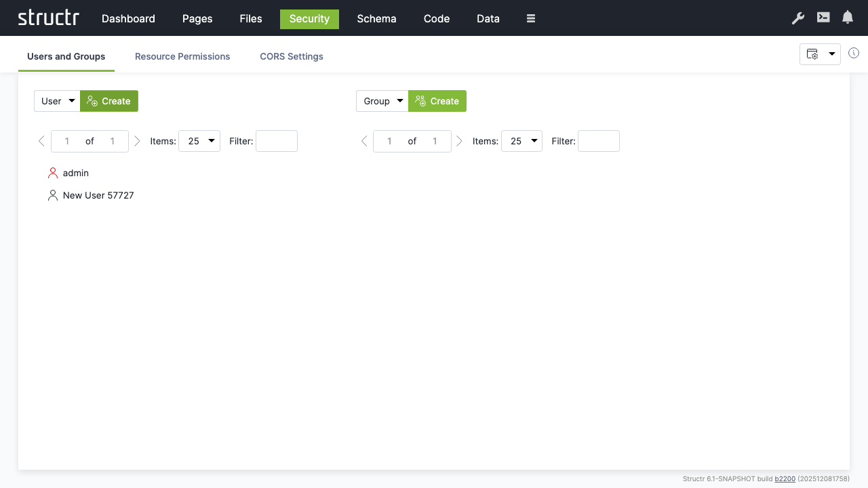Viewport: 868px width, 488px height.
Task: Click the b2200 build link
Action: [785, 479]
